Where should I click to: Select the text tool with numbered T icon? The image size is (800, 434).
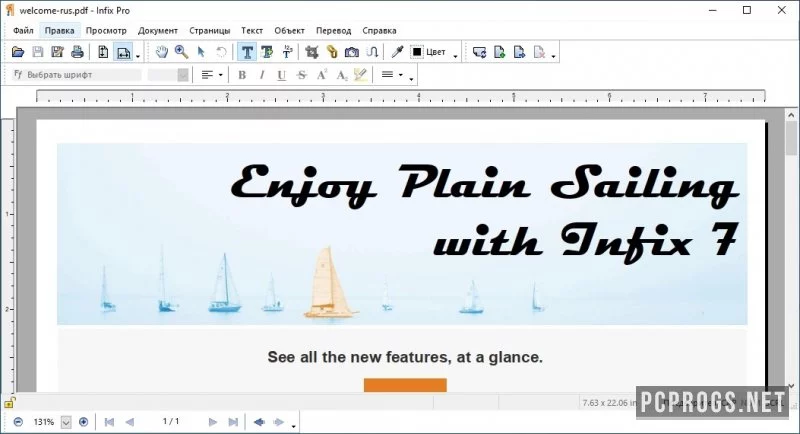tap(287, 52)
